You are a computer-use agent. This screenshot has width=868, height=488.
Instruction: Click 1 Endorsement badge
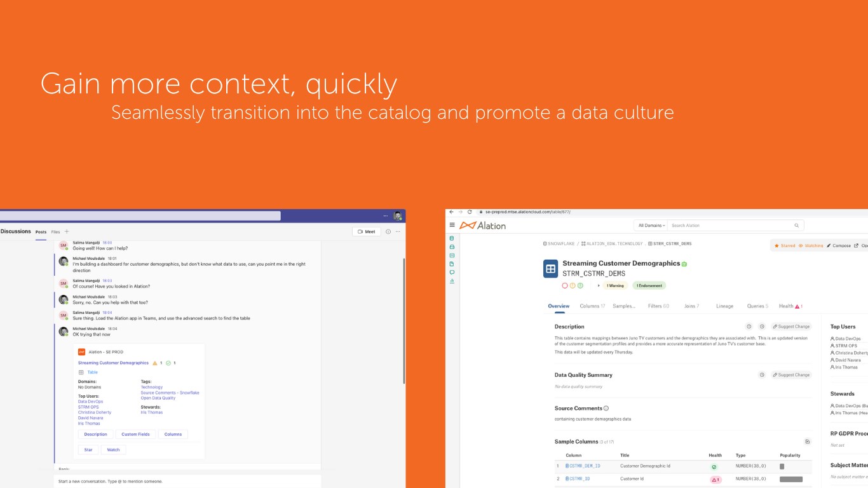649,286
